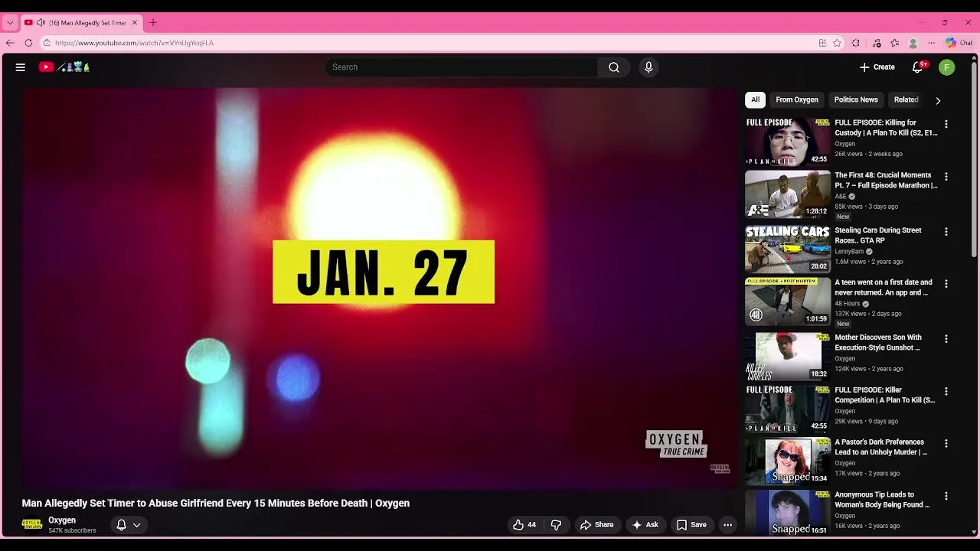The width and height of the screenshot is (980, 551).
Task: Play The First 48 marathon thumbnail
Action: click(788, 194)
